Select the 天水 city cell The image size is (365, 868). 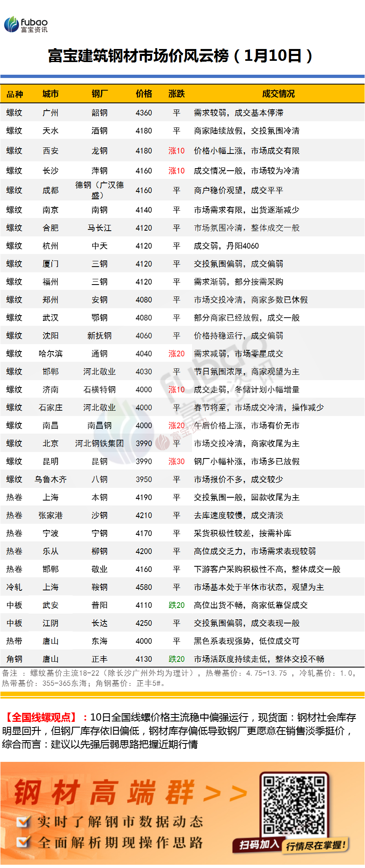coord(51,131)
